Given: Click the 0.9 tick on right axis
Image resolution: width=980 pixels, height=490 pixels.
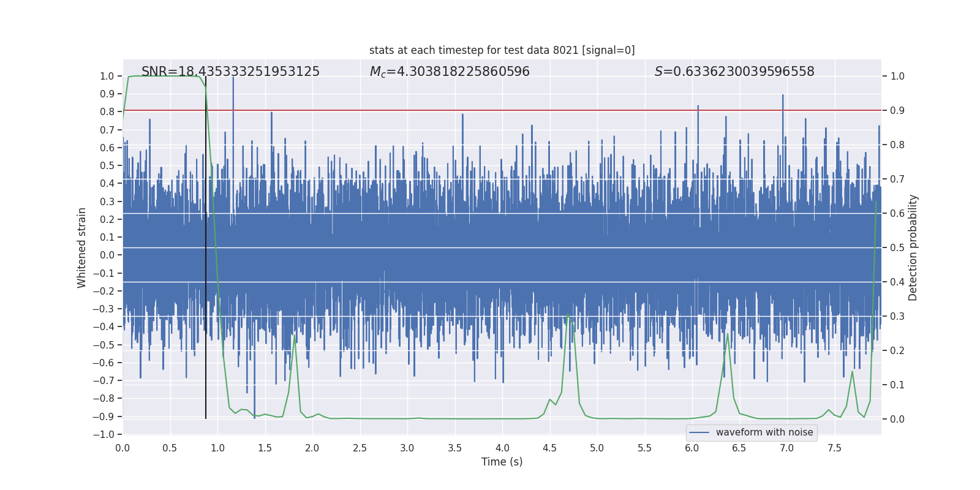Looking at the screenshot, I should (x=897, y=111).
